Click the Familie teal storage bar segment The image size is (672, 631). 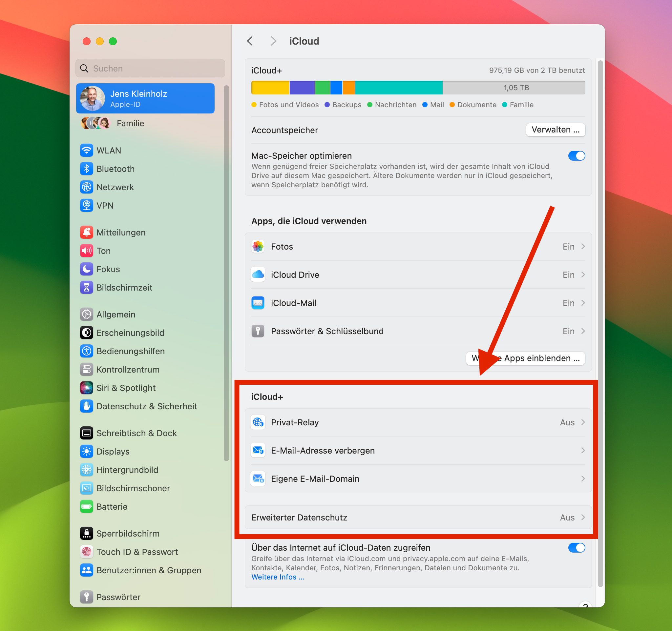399,88
